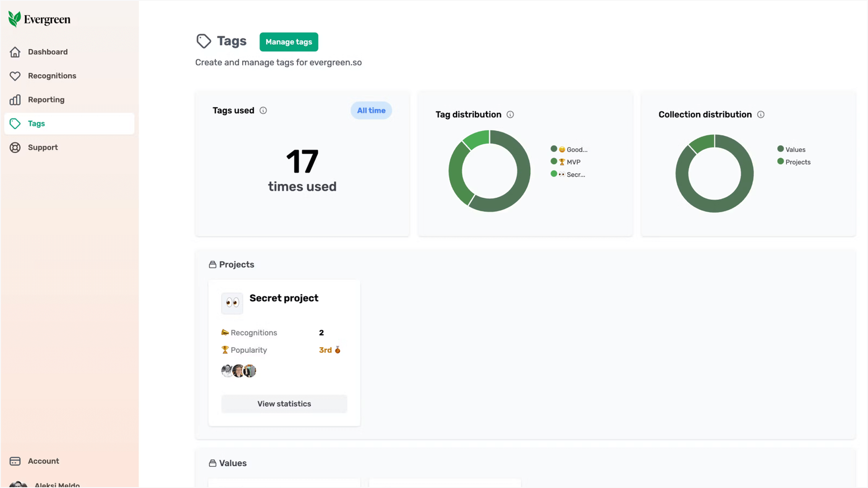Click the Values section heading
This screenshot has height=488, width=868.
pyautogui.click(x=233, y=463)
